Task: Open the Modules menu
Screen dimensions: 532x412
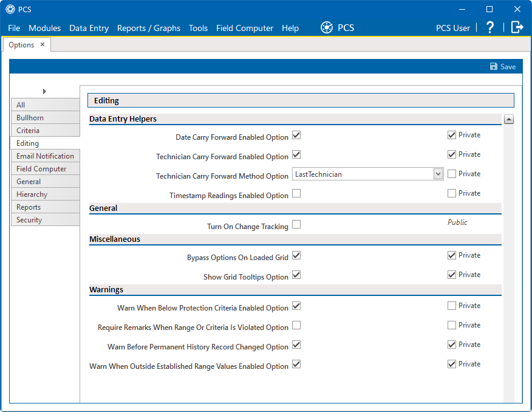Action: point(45,28)
